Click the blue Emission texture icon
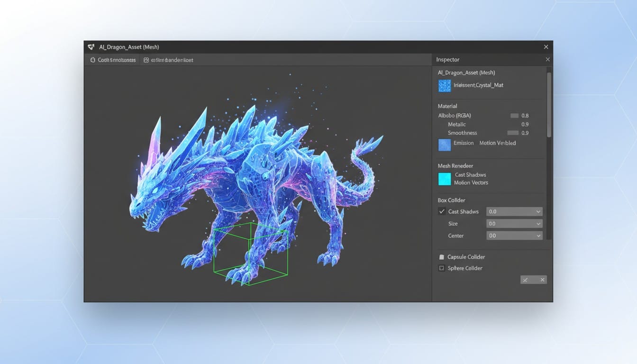The width and height of the screenshot is (637, 364). (445, 145)
